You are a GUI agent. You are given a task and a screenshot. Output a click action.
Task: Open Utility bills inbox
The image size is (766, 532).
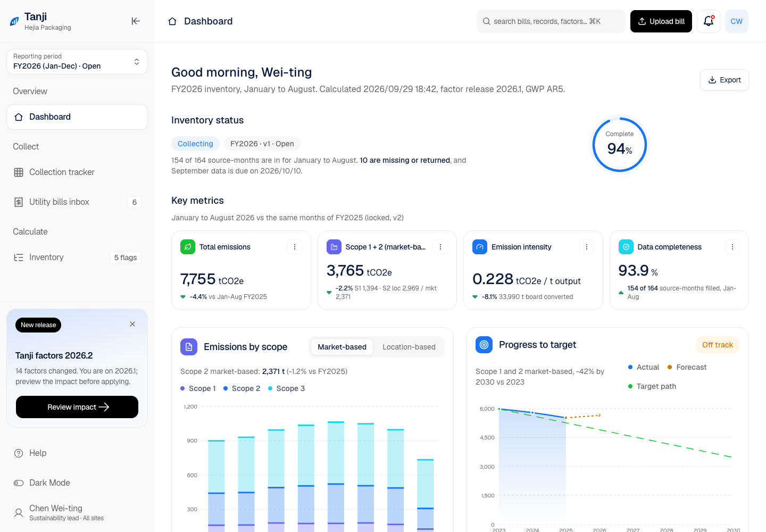[77, 202]
